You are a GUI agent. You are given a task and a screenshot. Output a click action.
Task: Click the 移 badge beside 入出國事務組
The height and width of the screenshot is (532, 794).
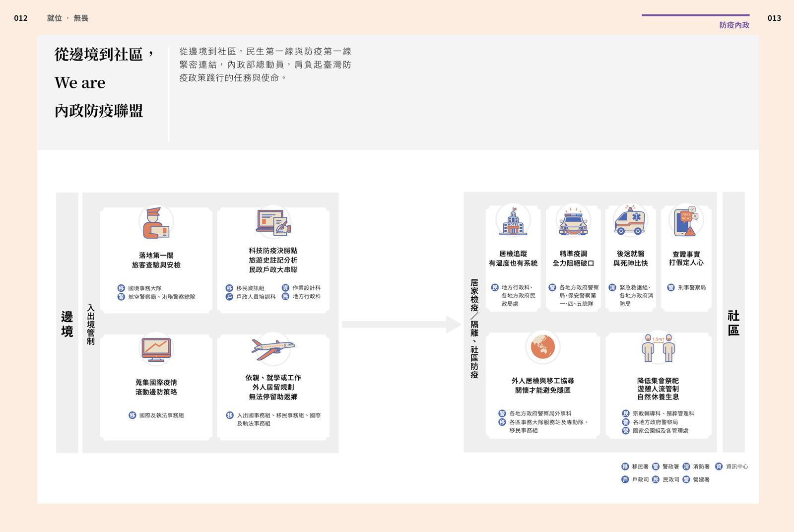(230, 415)
